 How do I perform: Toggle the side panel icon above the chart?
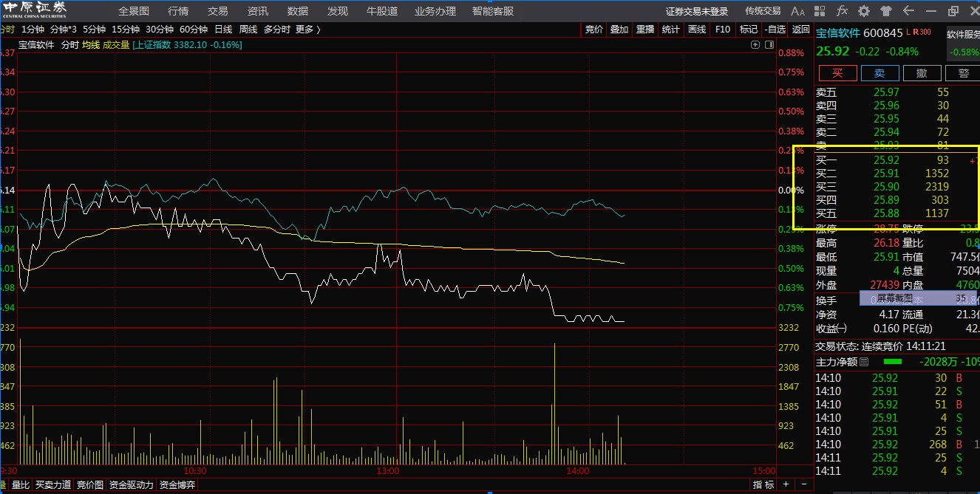coord(768,44)
